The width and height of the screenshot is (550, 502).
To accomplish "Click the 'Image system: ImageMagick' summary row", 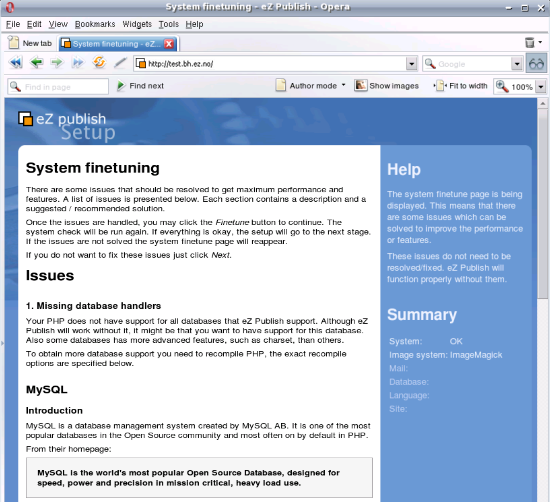I will coord(445,355).
